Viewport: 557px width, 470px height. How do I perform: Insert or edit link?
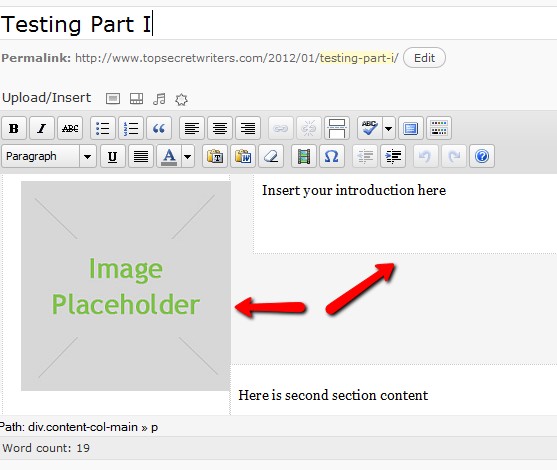(x=281, y=128)
